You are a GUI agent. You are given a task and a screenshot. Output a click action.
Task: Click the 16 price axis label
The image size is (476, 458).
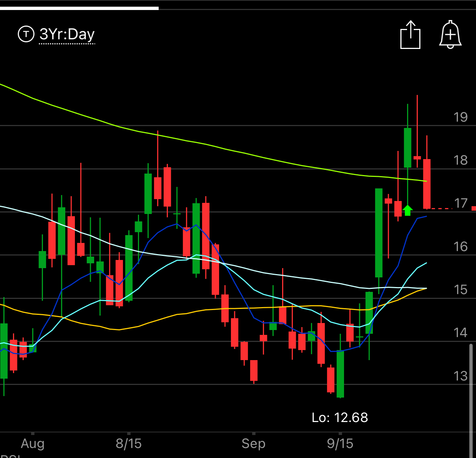(460, 247)
